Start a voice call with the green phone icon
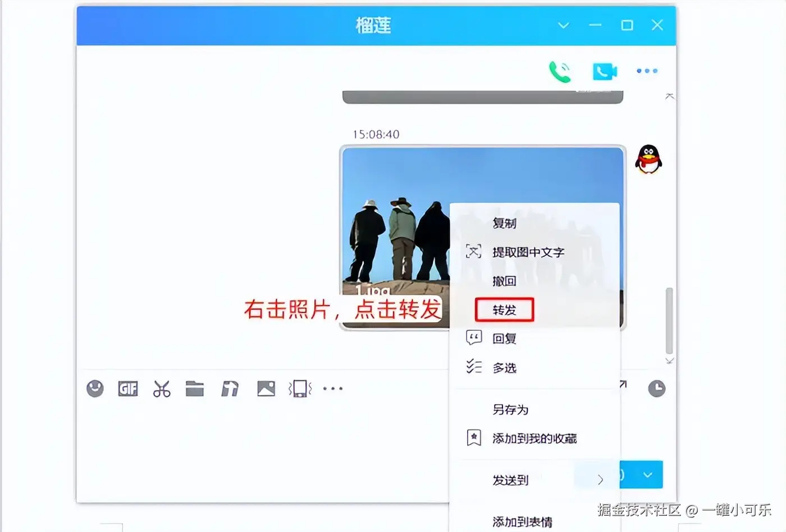Screen dimensions: 786x532 (x=560, y=71)
